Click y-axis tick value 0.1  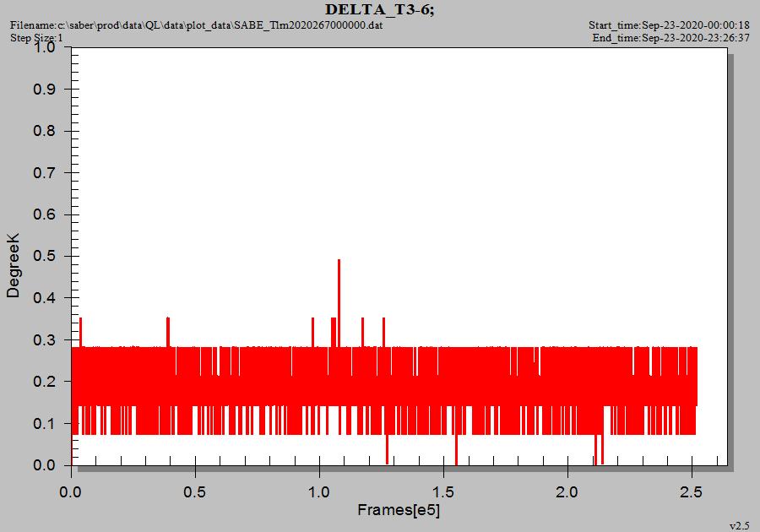pos(45,423)
